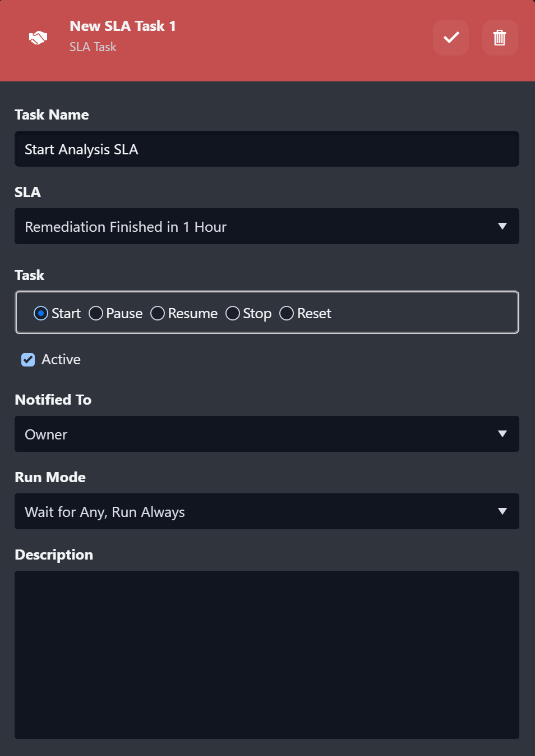
Task: Click the New SLA Task 1 title
Action: (x=123, y=26)
